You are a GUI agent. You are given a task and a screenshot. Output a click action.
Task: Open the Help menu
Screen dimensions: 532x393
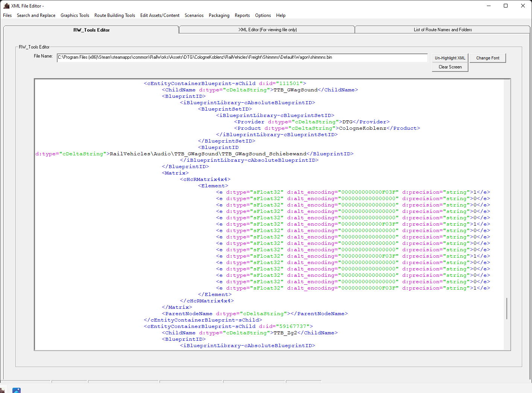tap(281, 15)
